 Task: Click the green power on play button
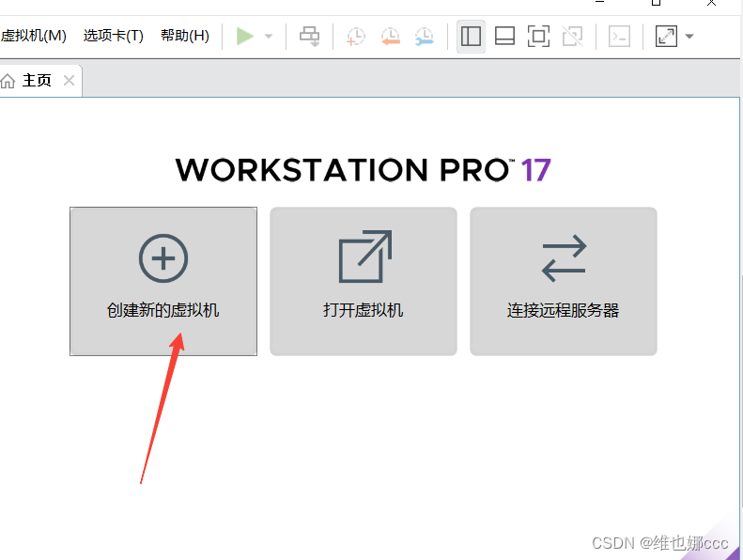(245, 36)
